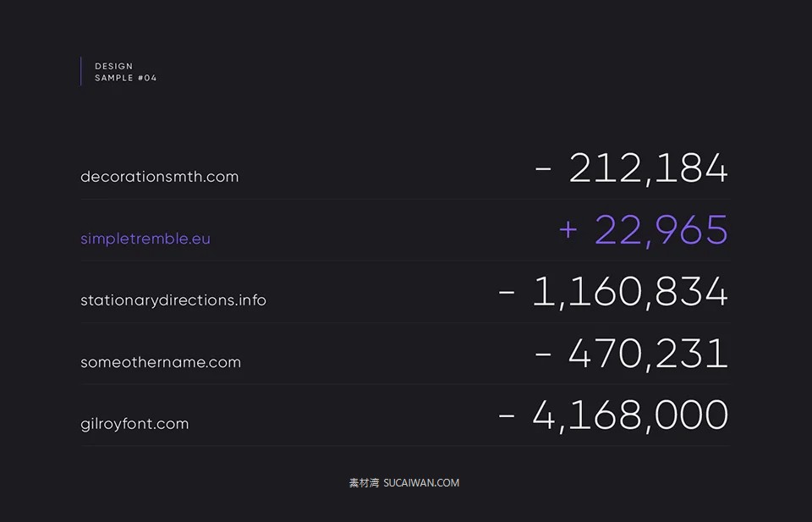The width and height of the screenshot is (812, 522).
Task: Click the 4,168,000 number
Action: pyautogui.click(x=629, y=416)
